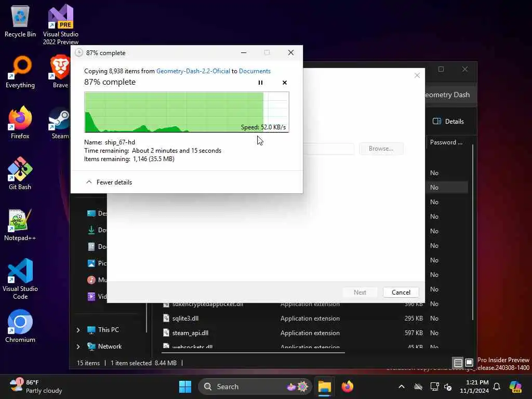Open the Chromium desktop shortcut
Image resolution: width=532 pixels, height=399 pixels.
pyautogui.click(x=20, y=326)
